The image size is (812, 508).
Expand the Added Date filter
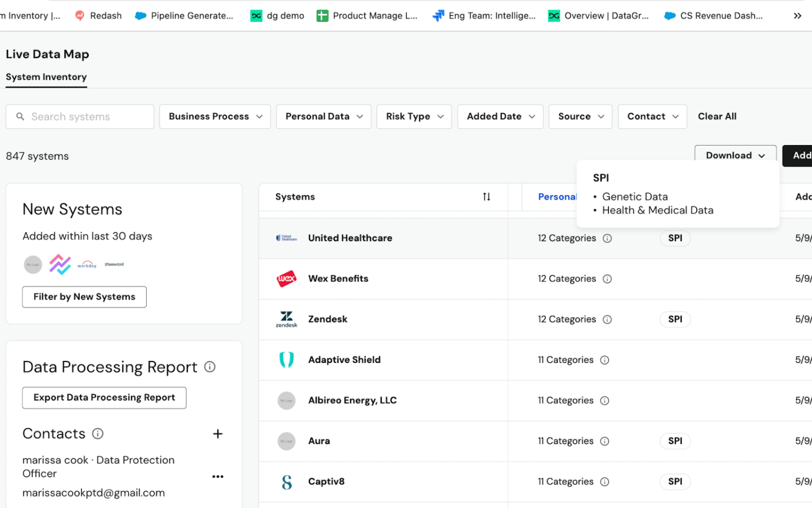(499, 116)
